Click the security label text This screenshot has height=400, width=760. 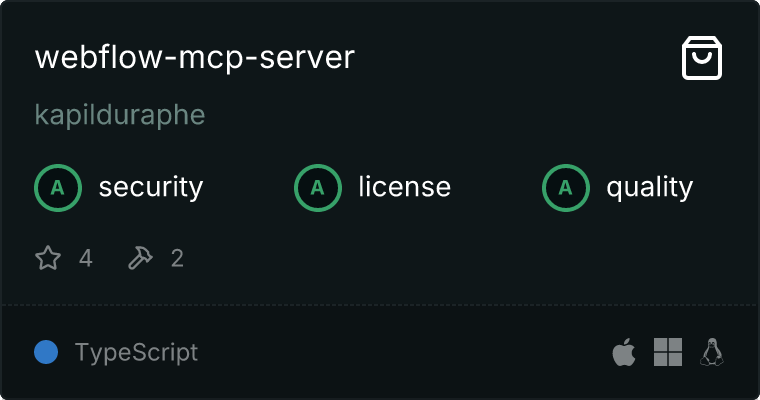(x=150, y=187)
